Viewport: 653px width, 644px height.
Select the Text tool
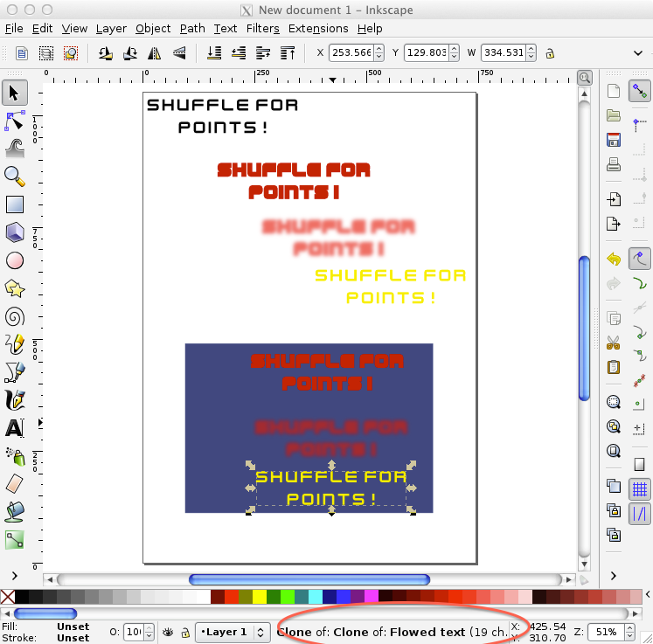pos(15,428)
